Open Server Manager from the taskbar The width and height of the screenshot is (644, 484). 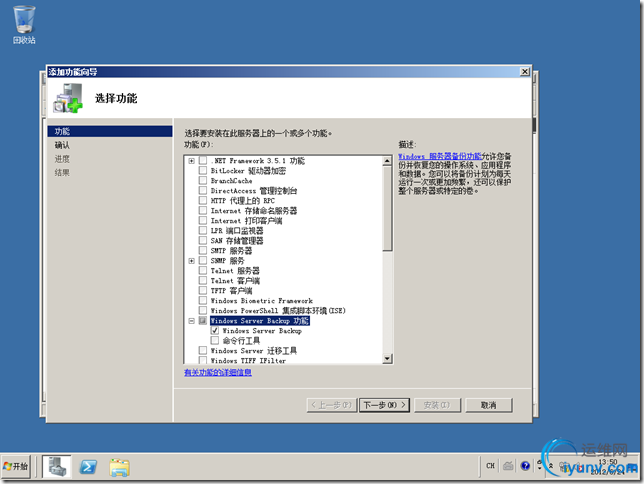(x=57, y=466)
